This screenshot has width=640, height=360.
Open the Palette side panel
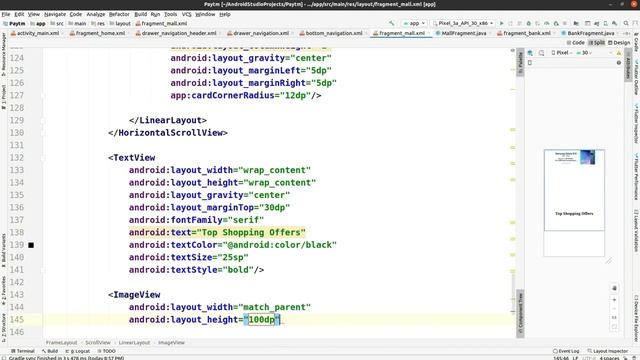coord(520,62)
